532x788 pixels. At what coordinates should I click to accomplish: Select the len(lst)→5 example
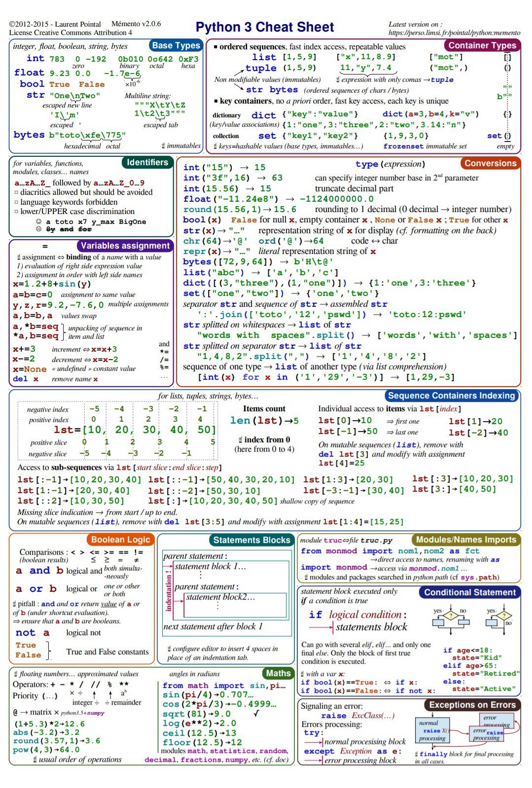pyautogui.click(x=264, y=421)
